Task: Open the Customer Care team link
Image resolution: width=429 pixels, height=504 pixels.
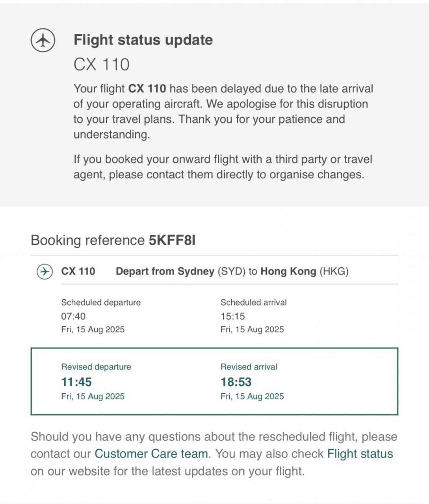Action: point(151,454)
